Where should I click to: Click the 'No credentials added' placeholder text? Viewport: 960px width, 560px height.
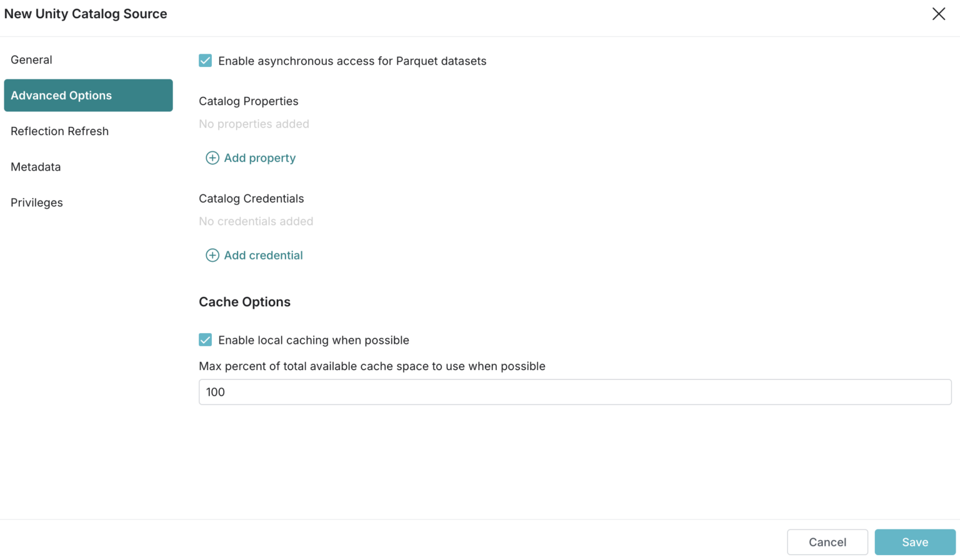[x=256, y=221]
